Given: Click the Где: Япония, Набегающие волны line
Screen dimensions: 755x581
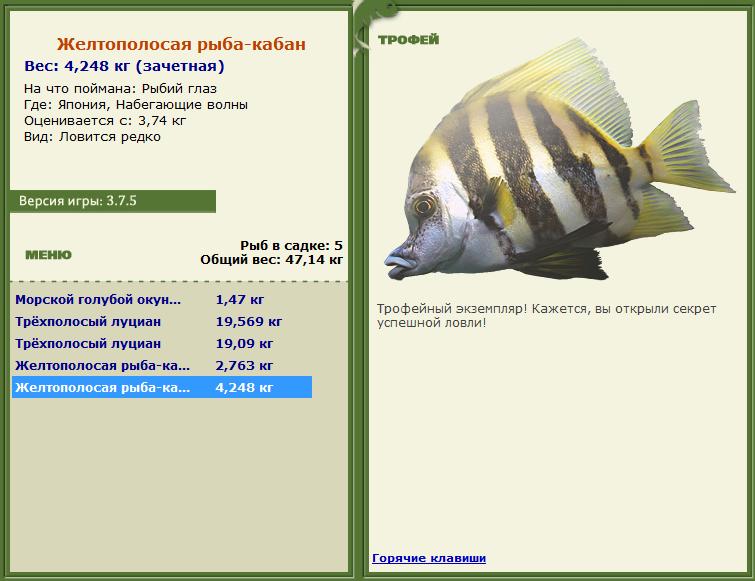Looking at the screenshot, I should coord(136,104).
